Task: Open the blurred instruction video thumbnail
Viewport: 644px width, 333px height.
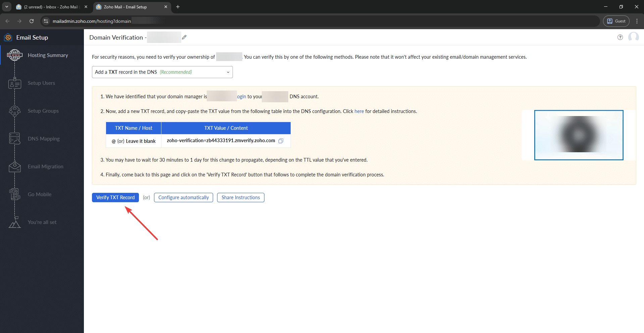Action: click(x=579, y=135)
